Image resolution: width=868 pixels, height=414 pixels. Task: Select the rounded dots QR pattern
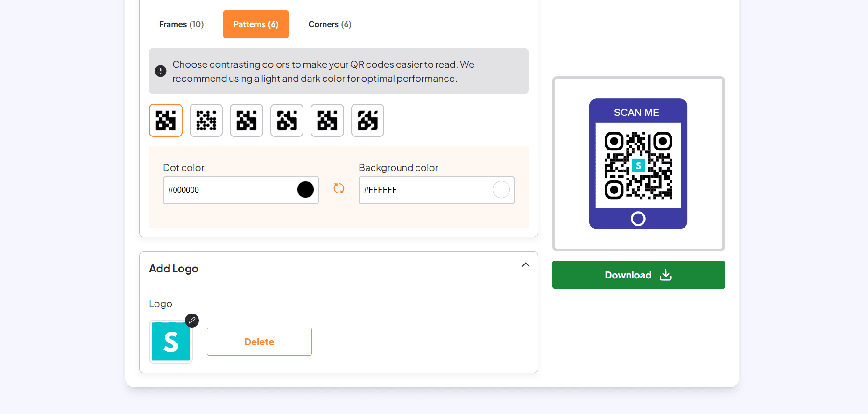(206, 120)
